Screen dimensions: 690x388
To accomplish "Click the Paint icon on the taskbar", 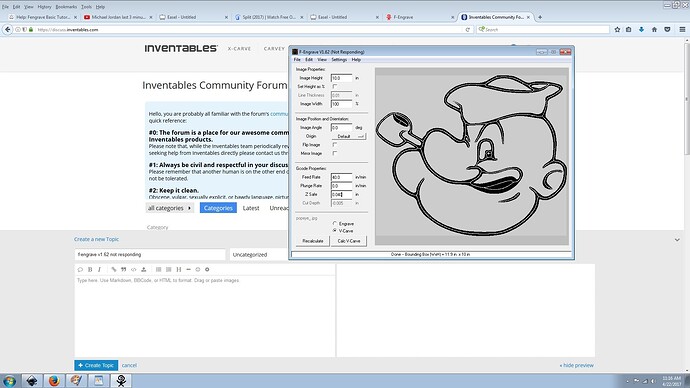I will (x=77, y=381).
